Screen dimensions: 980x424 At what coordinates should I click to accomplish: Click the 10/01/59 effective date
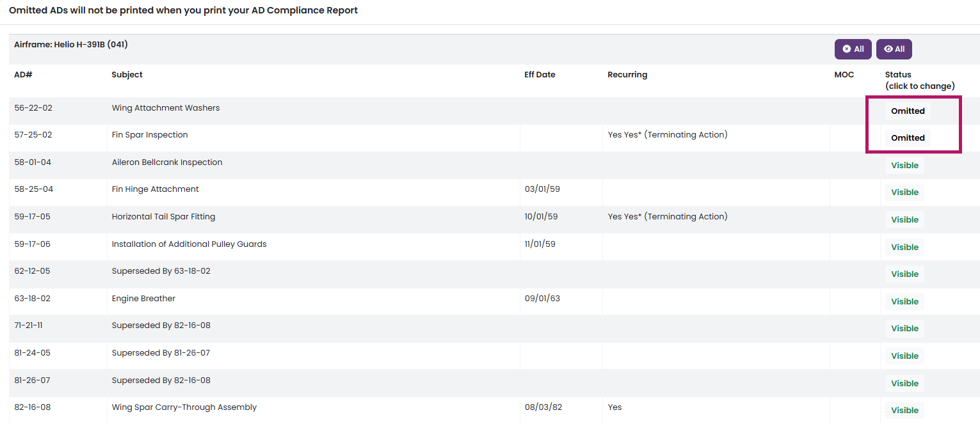coord(541,217)
